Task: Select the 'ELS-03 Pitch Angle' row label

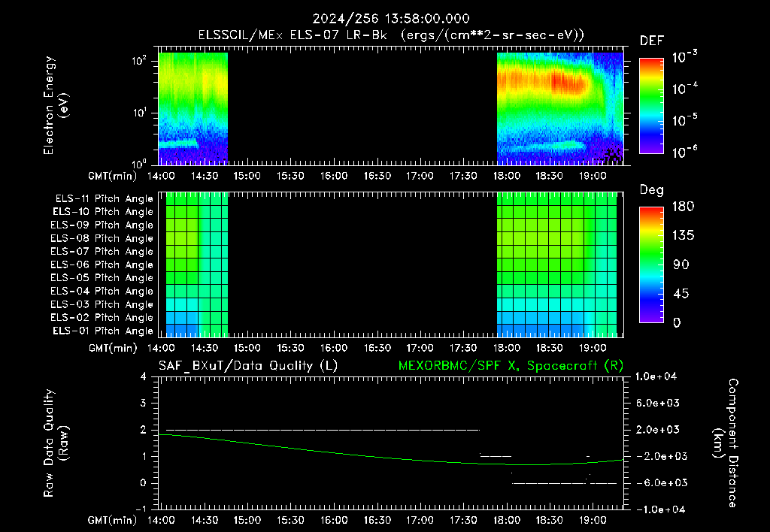Action: click(x=102, y=304)
